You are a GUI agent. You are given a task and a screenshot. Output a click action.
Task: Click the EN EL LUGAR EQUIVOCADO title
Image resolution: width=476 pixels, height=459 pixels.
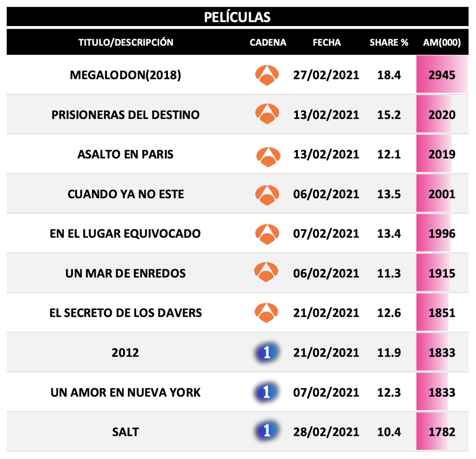pyautogui.click(x=125, y=234)
